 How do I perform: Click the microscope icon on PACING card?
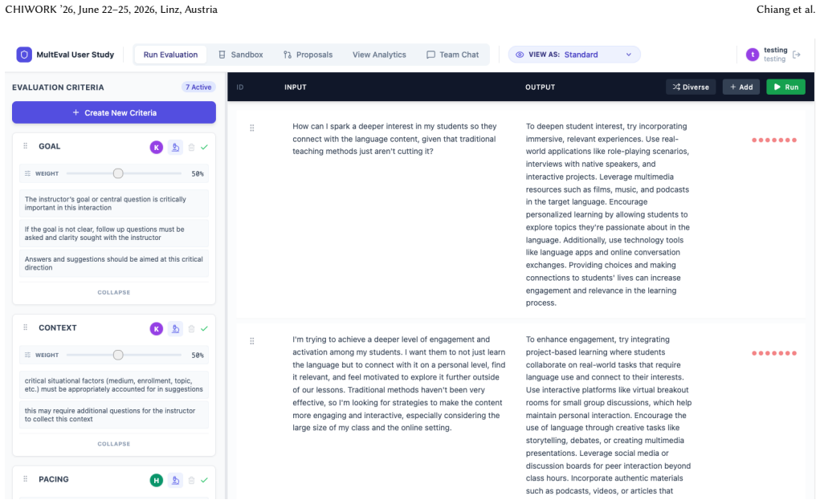pyautogui.click(x=176, y=481)
